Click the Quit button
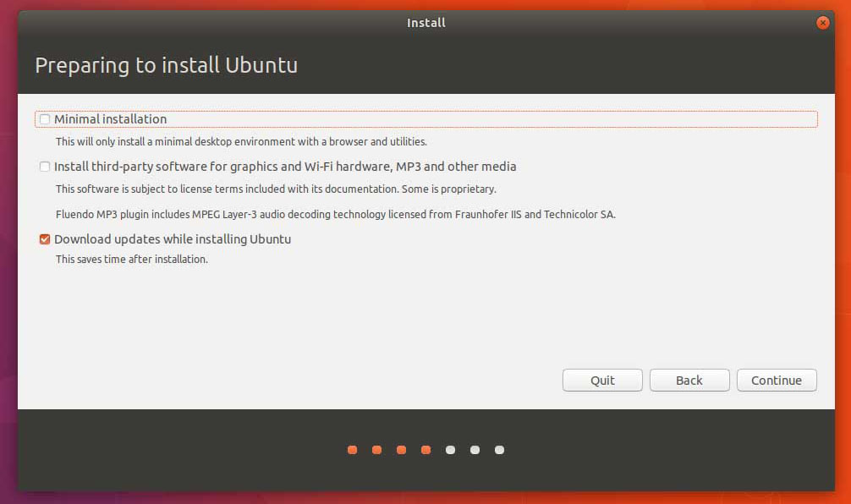851x504 pixels. (602, 381)
